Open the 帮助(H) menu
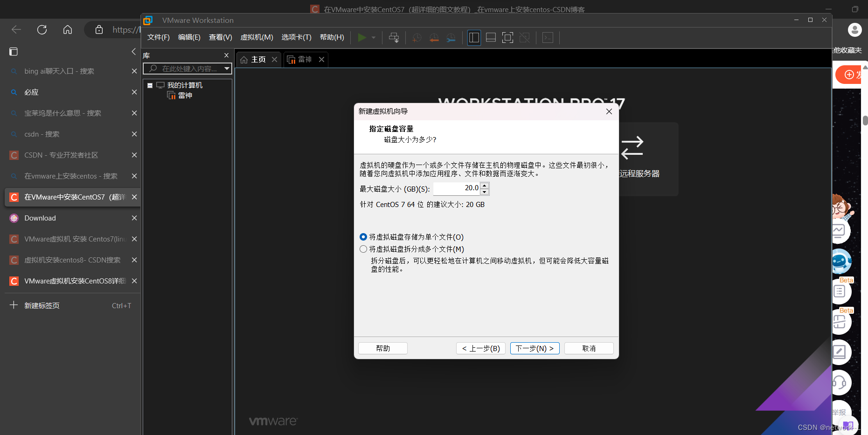This screenshot has height=435, width=868. click(x=332, y=37)
